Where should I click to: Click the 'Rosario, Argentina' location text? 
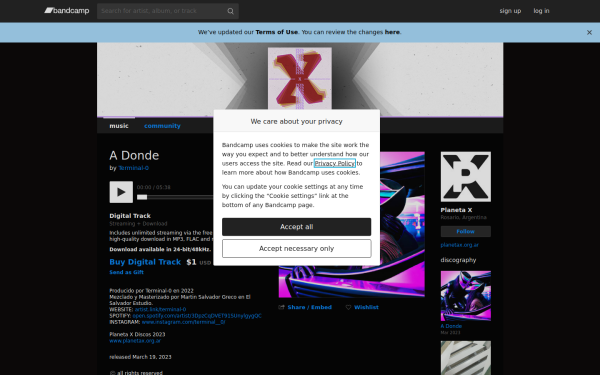tap(463, 217)
